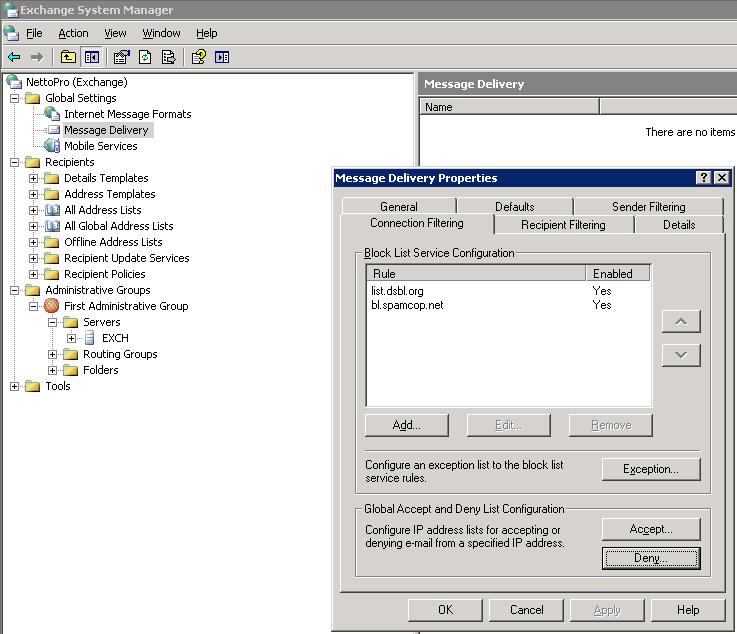Select the bl.spamcop.net rule row
Viewport: 737px width, 634px height.
509,305
